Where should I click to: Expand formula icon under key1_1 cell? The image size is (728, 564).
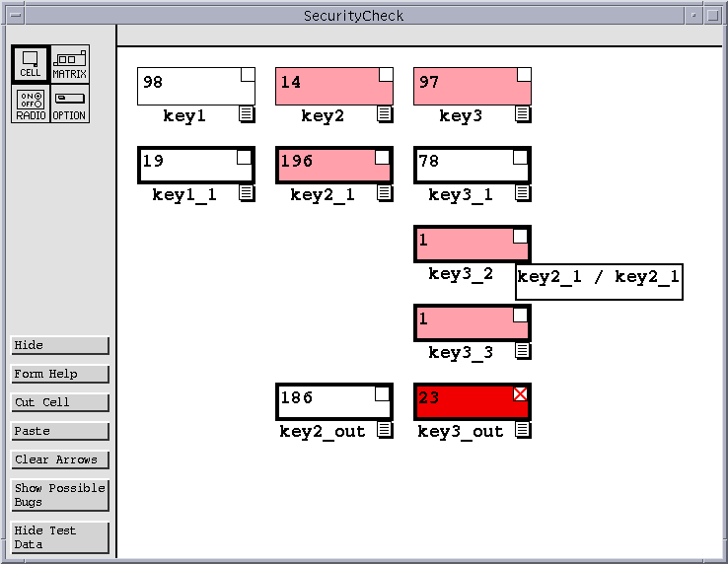point(247,193)
